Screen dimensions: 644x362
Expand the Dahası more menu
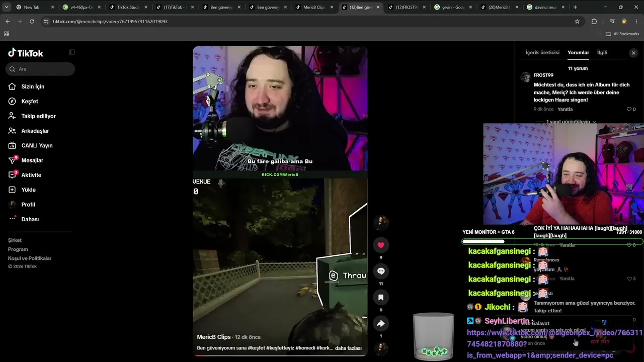30,219
